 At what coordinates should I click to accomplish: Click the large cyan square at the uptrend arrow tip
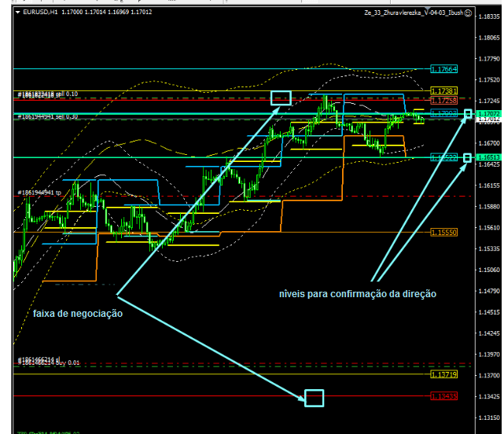click(281, 98)
